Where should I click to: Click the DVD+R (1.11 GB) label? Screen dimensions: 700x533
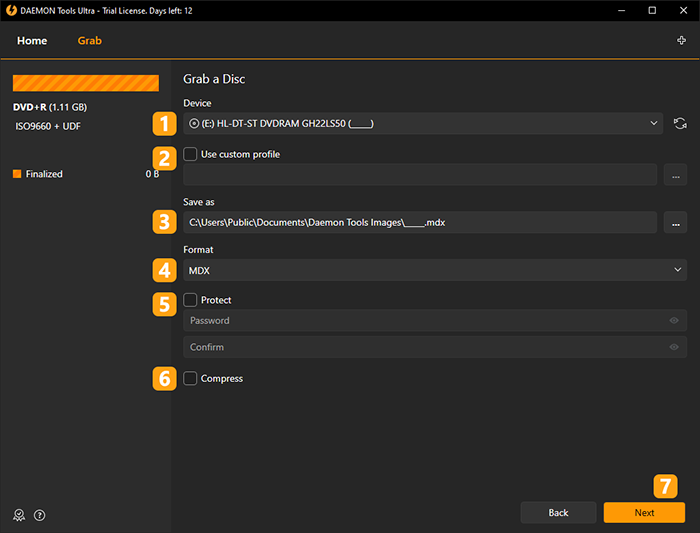coord(50,107)
